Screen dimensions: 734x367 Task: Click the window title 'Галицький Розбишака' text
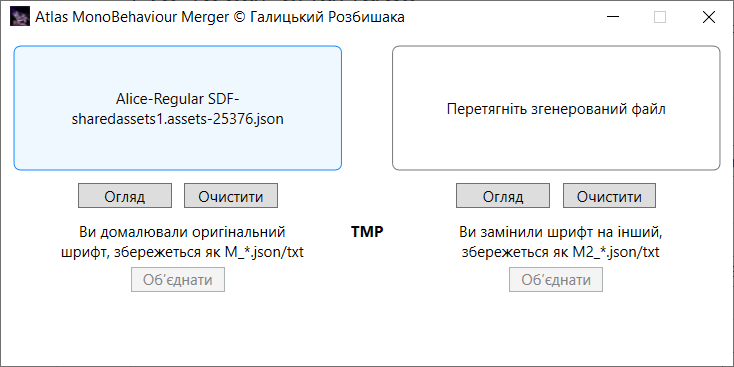click(328, 18)
